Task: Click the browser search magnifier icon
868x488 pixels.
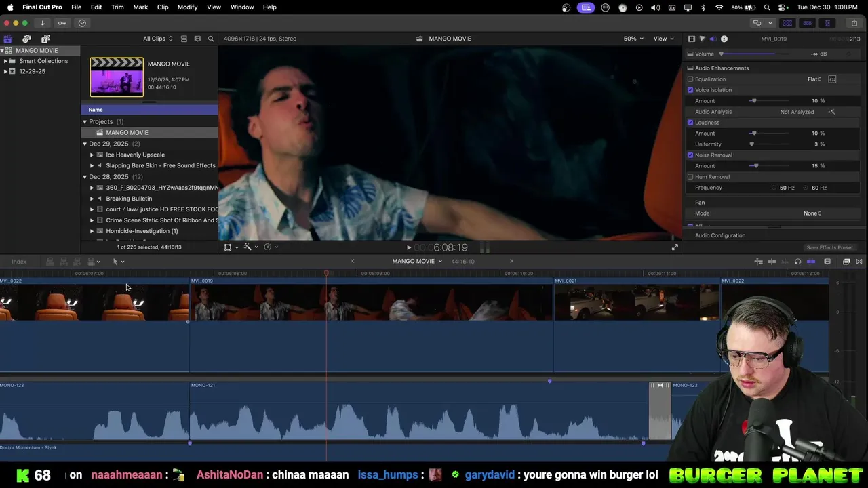Action: coord(211,39)
